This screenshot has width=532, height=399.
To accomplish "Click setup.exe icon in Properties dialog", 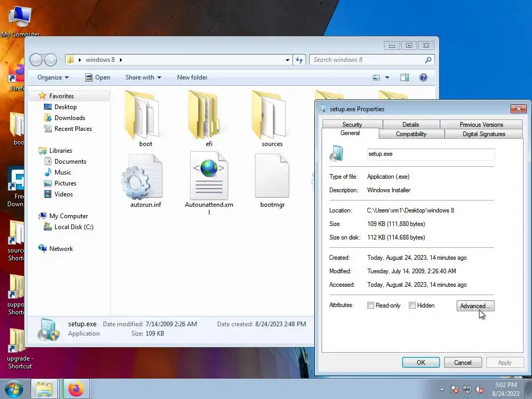I will (x=336, y=153).
